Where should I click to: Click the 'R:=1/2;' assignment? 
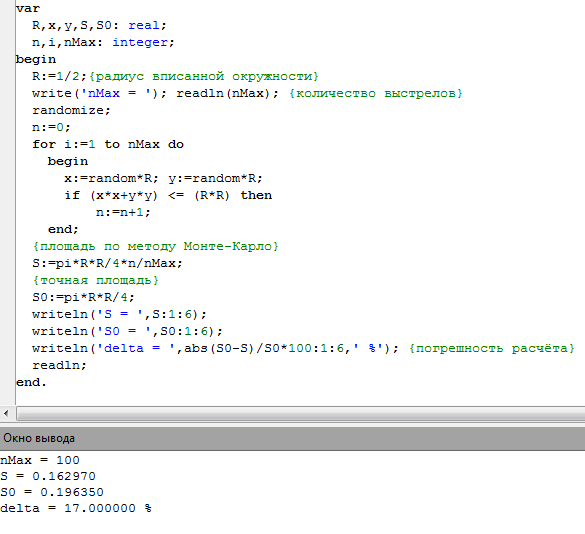tap(59, 76)
